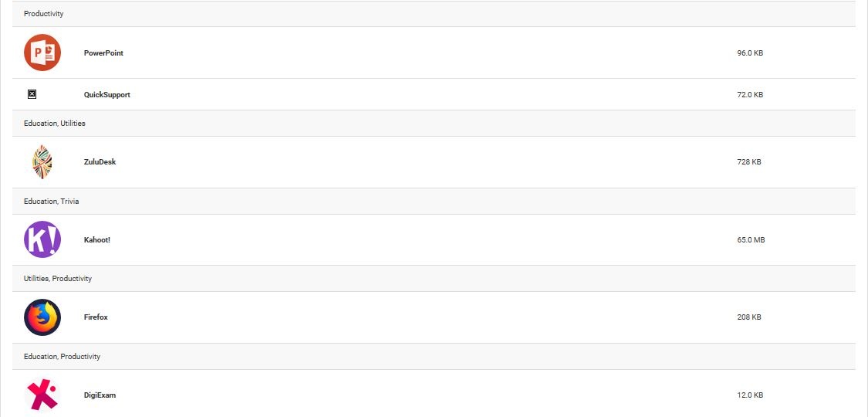This screenshot has width=868, height=417.
Task: Select the DigiExam app name
Action: [x=100, y=395]
